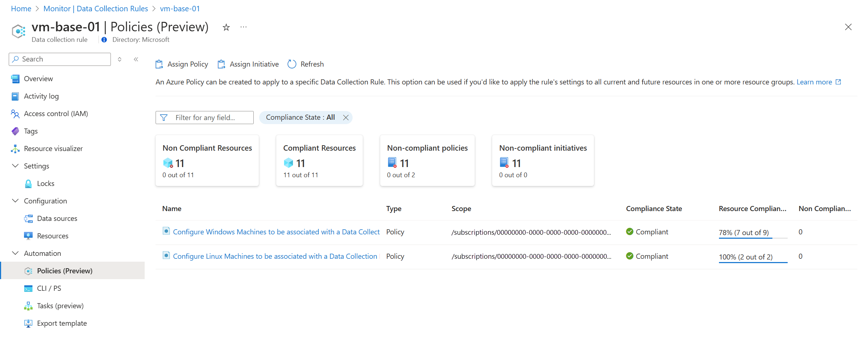The height and width of the screenshot is (337, 868).
Task: Click the Filter for any field box
Action: pos(205,118)
